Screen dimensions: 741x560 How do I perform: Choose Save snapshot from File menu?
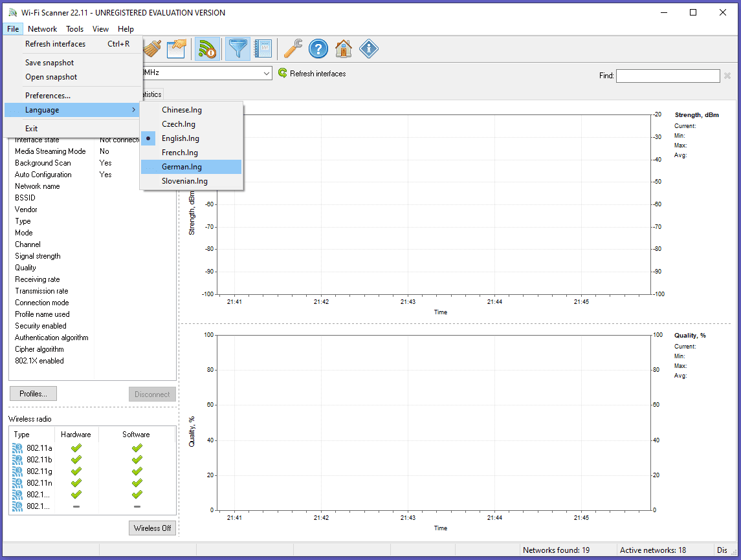tap(73, 63)
